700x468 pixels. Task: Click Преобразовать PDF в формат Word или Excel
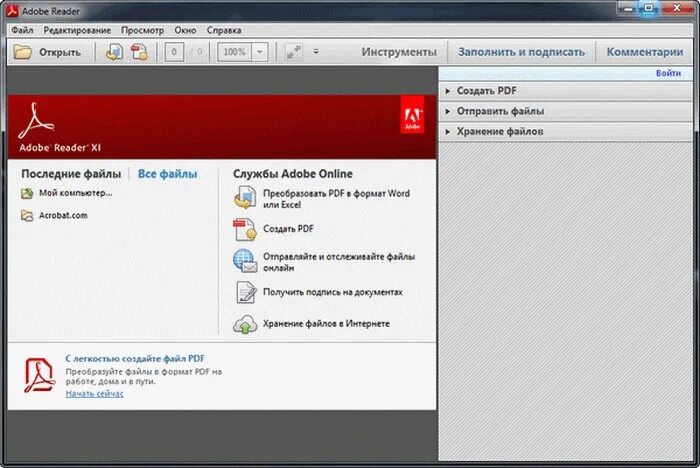pos(336,199)
